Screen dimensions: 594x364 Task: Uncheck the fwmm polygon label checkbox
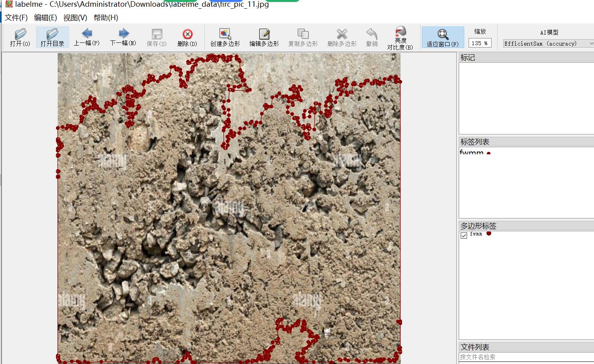464,236
